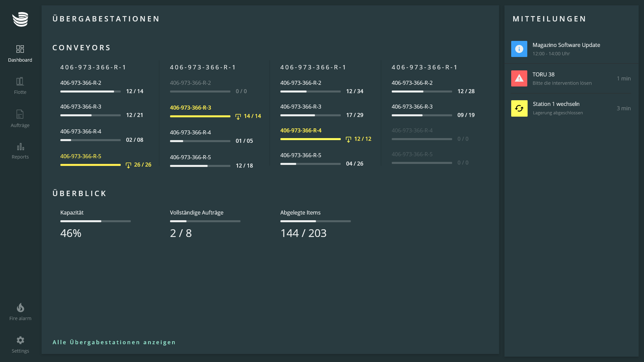
Task: Click the blue info notification icon
Action: [x=519, y=49]
